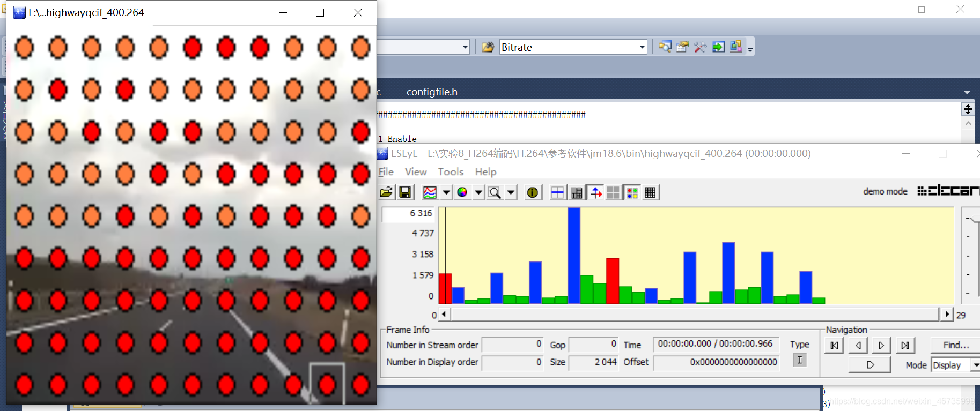Maximize the highwayqcif_400.264 video window
The image size is (980, 411).
320,12
